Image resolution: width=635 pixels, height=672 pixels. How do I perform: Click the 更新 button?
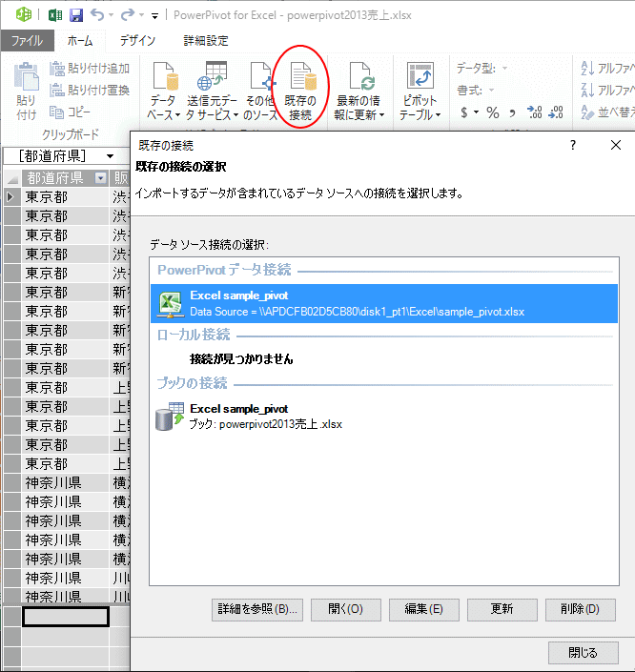coord(502,609)
